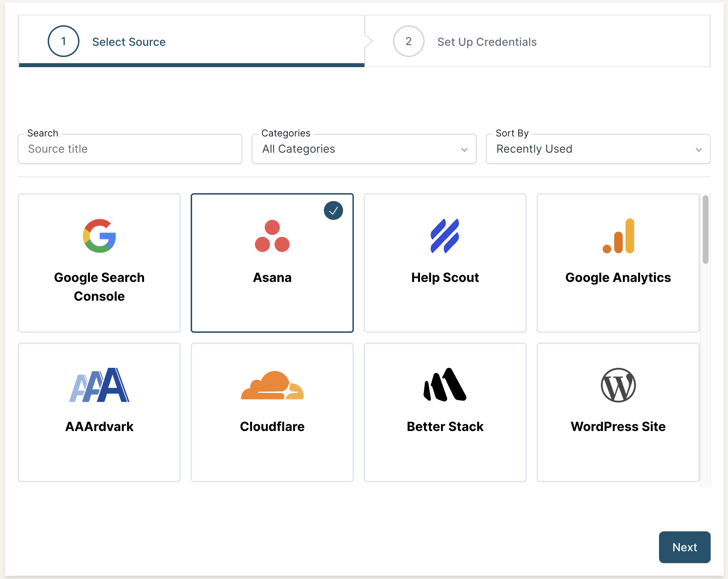
Task: Click the Cloudflare logo
Action: 272,385
